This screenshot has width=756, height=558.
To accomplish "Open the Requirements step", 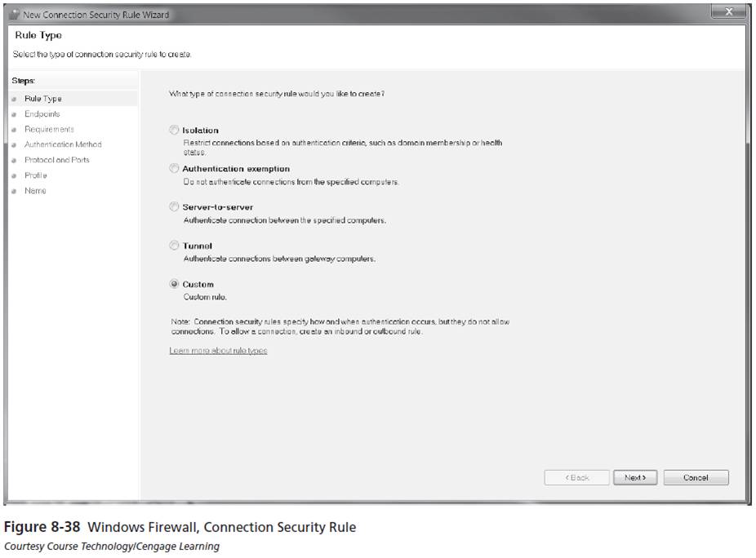I will [x=49, y=129].
